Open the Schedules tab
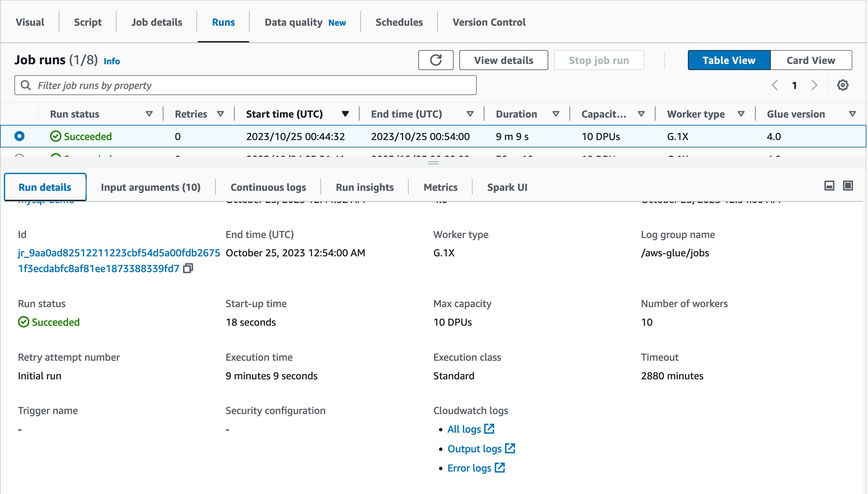This screenshot has width=868, height=494. 399,22
